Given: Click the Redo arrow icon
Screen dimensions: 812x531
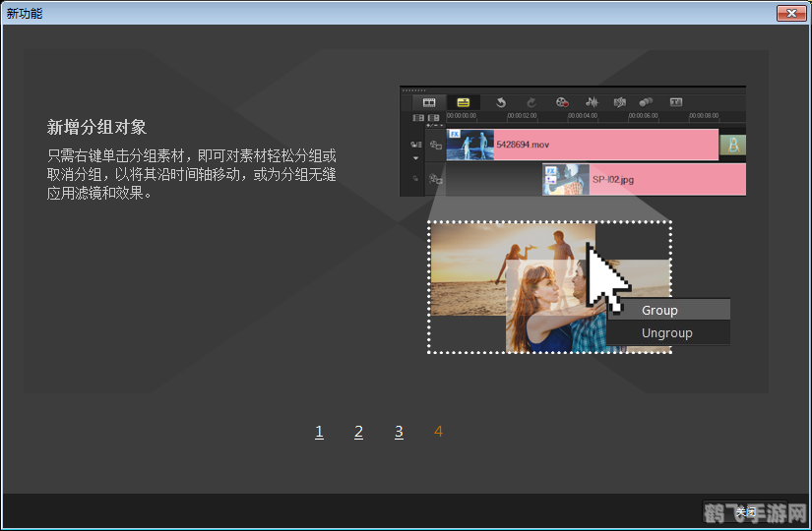Looking at the screenshot, I should tap(531, 102).
